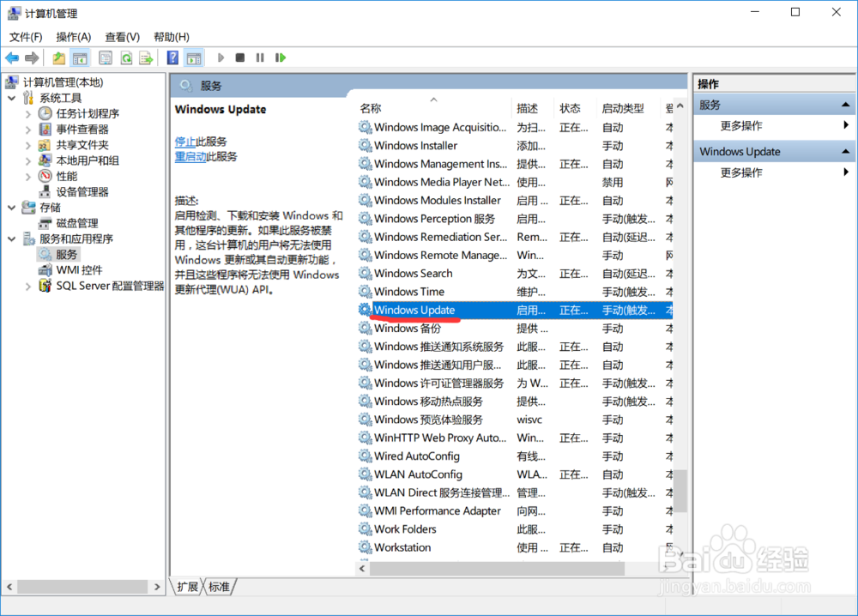Select 服务 in the left tree
The image size is (858, 616).
66,255
